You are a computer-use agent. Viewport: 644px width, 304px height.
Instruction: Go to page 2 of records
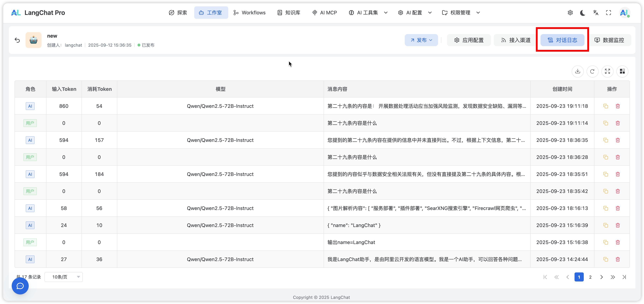click(x=590, y=277)
